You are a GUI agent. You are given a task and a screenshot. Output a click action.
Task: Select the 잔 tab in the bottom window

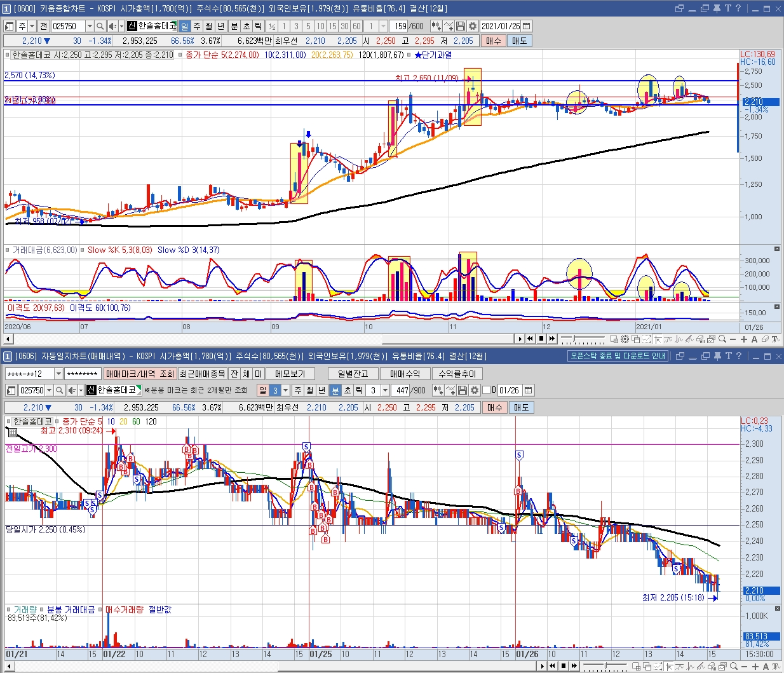coord(234,374)
